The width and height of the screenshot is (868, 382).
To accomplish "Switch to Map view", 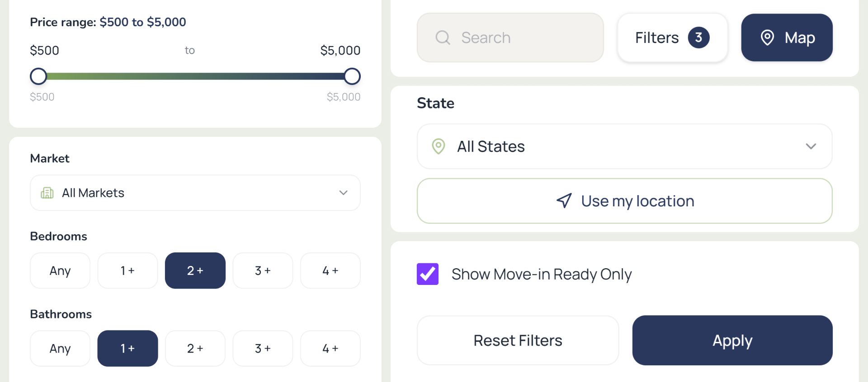I will click(787, 37).
